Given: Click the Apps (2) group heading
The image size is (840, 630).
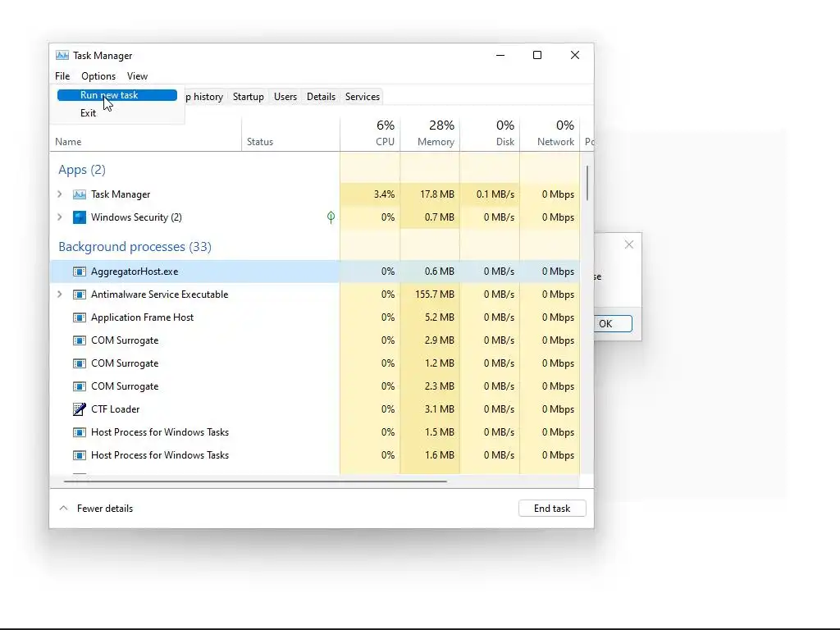Looking at the screenshot, I should pos(82,170).
